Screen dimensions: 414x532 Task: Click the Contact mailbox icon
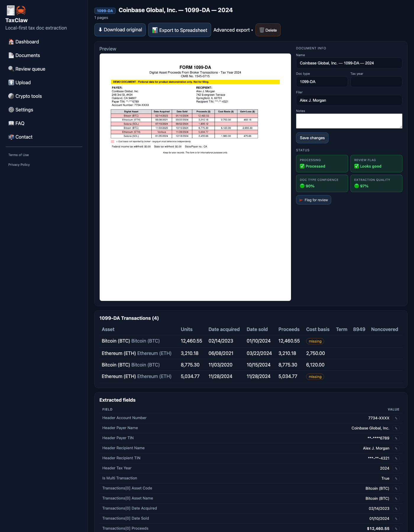pyautogui.click(x=11, y=137)
